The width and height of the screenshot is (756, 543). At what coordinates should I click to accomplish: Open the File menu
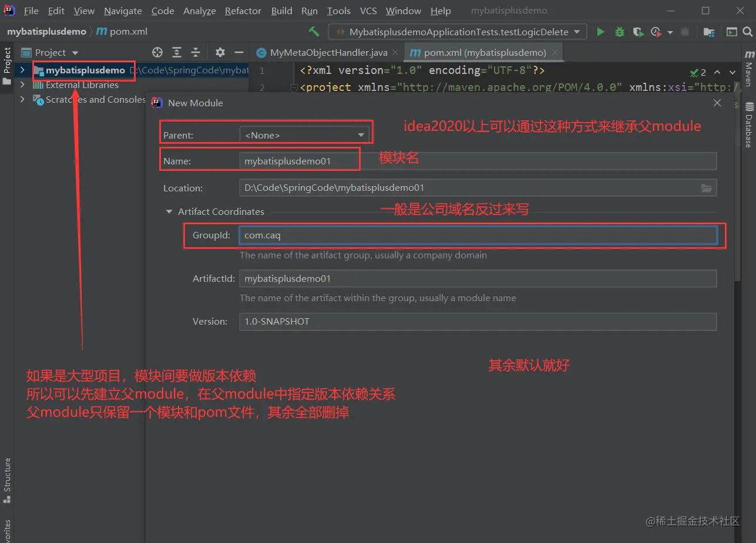[31, 11]
